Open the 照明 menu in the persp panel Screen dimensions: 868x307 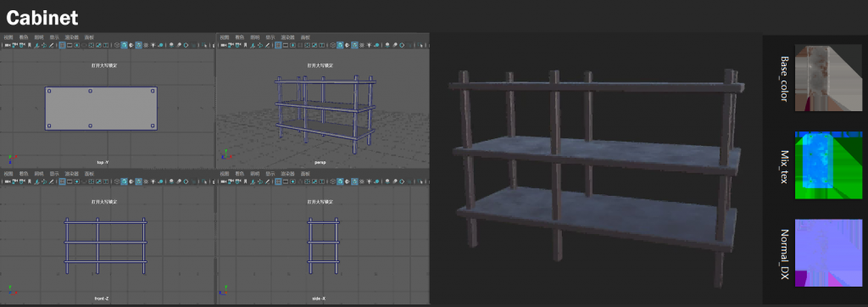(x=254, y=37)
